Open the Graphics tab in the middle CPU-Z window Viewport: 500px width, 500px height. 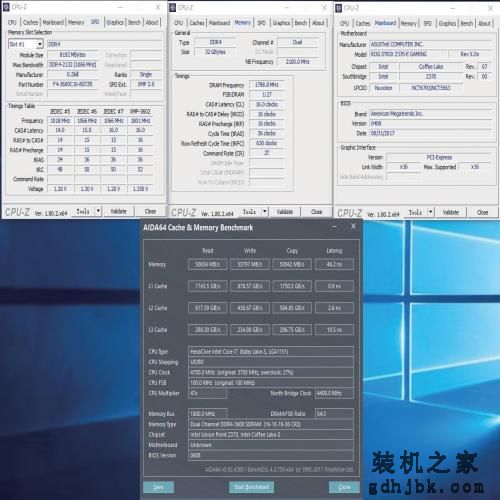(x=281, y=23)
